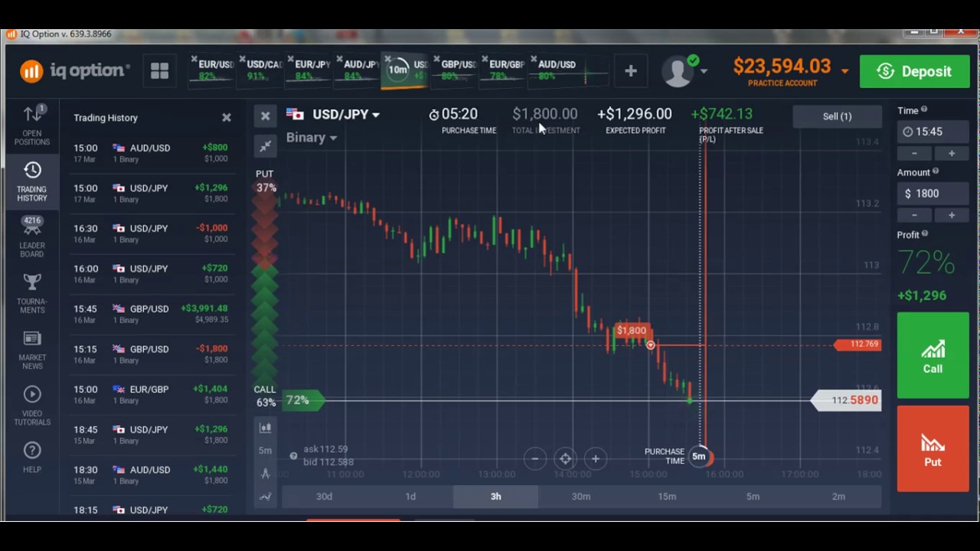Select the 30d chart range
The height and width of the screenshot is (551, 980).
pos(324,497)
